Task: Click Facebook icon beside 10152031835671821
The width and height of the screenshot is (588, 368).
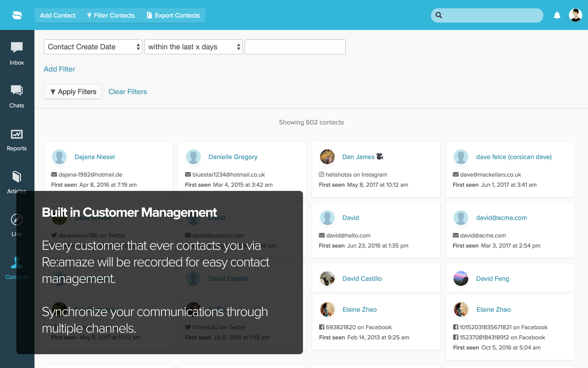Action: pos(455,327)
